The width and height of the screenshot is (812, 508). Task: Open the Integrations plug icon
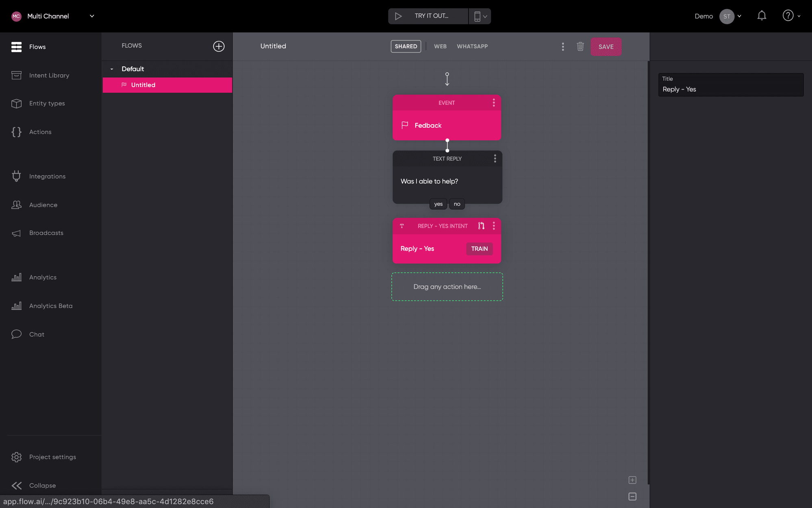click(x=16, y=176)
